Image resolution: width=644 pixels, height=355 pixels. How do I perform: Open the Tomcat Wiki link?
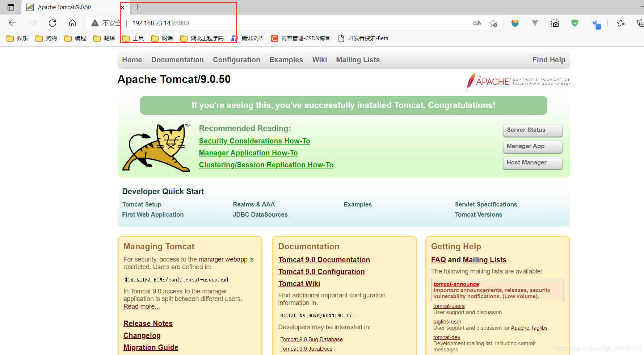click(299, 284)
